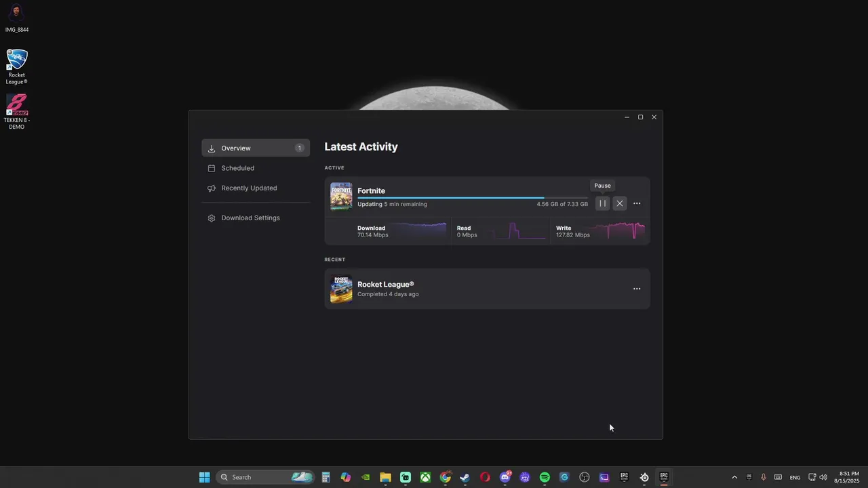This screenshot has height=488, width=868.
Task: Open File Explorer from the taskbar
Action: pos(385,477)
